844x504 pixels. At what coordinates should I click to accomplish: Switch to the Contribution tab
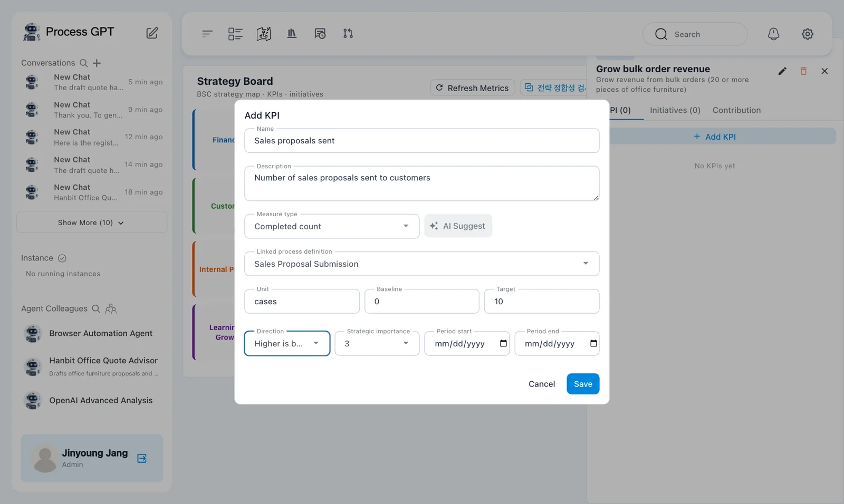coord(736,110)
